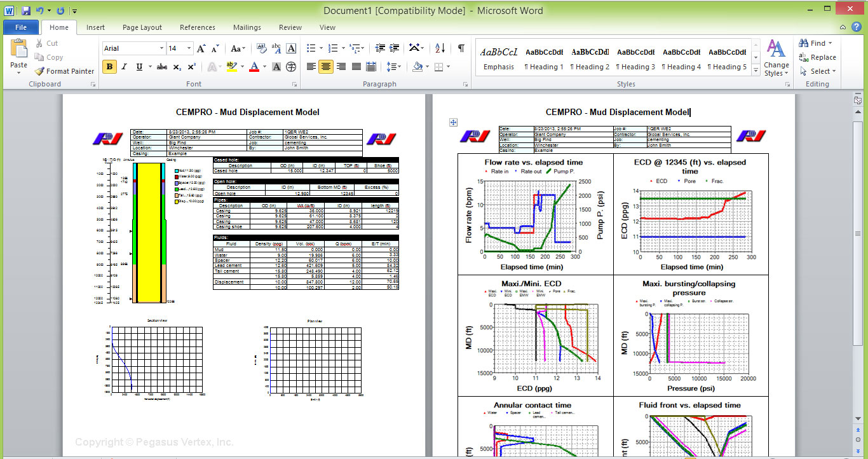Screen dimensions: 868x459
Task: Apply the Heading 5 style
Action: [x=728, y=58]
